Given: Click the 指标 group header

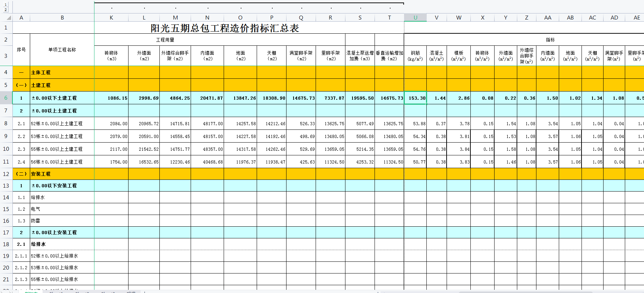Looking at the screenshot, I should click(x=550, y=40).
